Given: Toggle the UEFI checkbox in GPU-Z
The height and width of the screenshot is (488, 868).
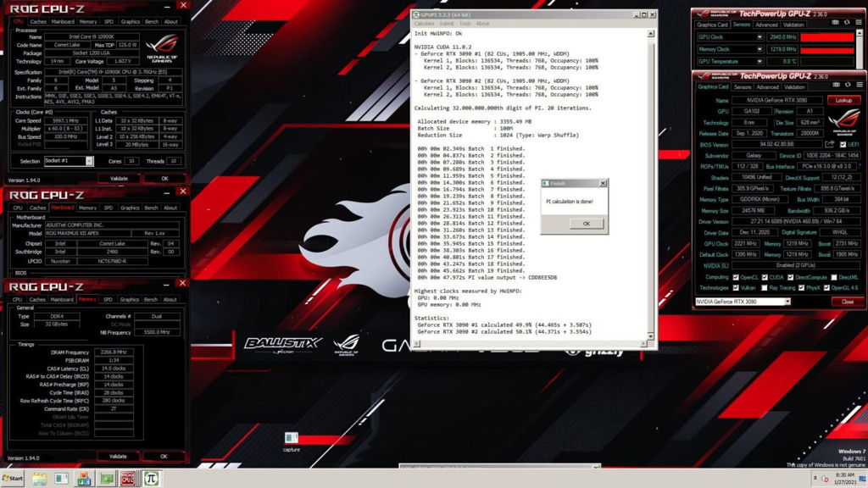Looking at the screenshot, I should coord(843,144).
